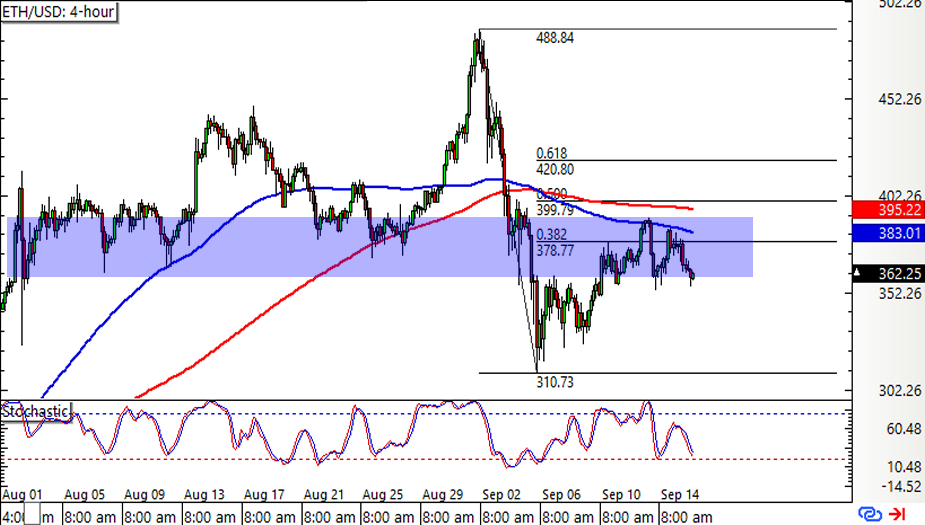Click the 0.618 Fibonacci level label
This screenshot has width=925, height=525.
pyautogui.click(x=551, y=153)
